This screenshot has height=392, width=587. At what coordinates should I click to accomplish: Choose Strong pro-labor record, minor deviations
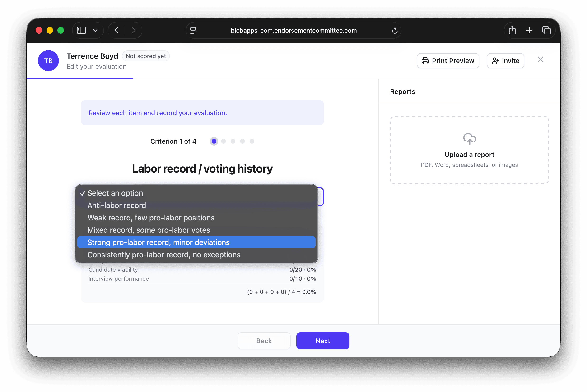[196, 242]
